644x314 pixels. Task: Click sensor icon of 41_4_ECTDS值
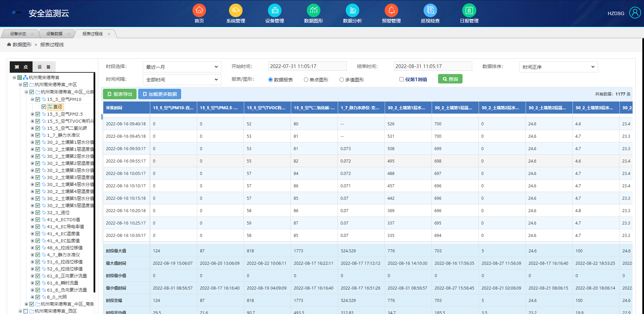coord(44,220)
